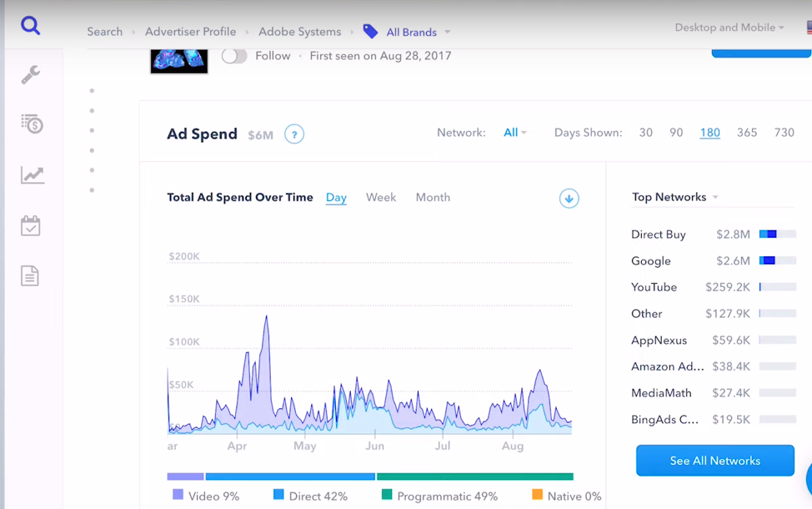Show 730 days of ad spend

[784, 133]
